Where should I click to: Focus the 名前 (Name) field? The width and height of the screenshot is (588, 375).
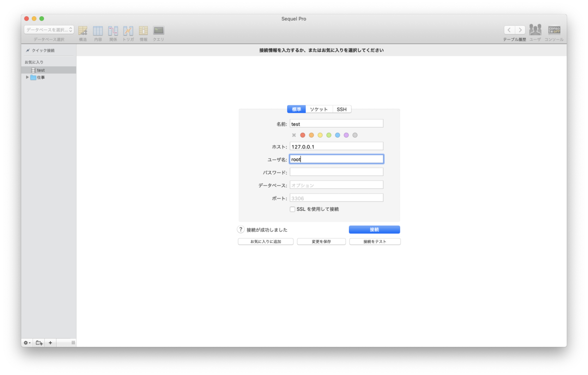point(337,124)
